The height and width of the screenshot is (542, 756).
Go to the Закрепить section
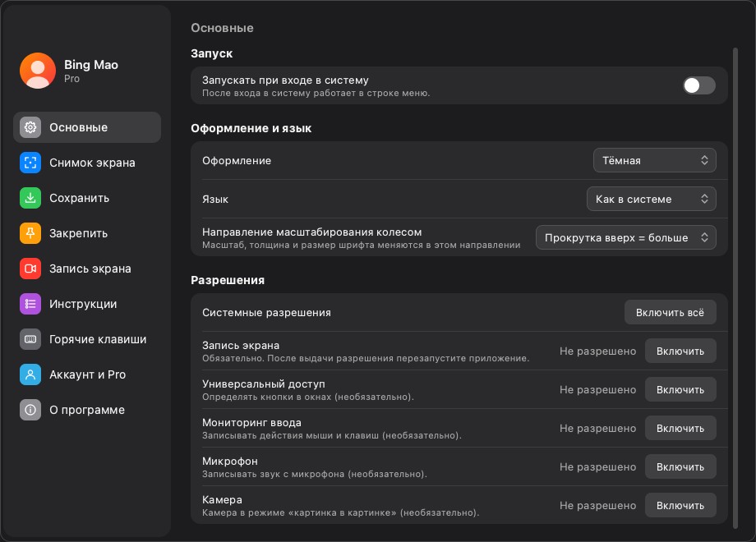[87, 233]
